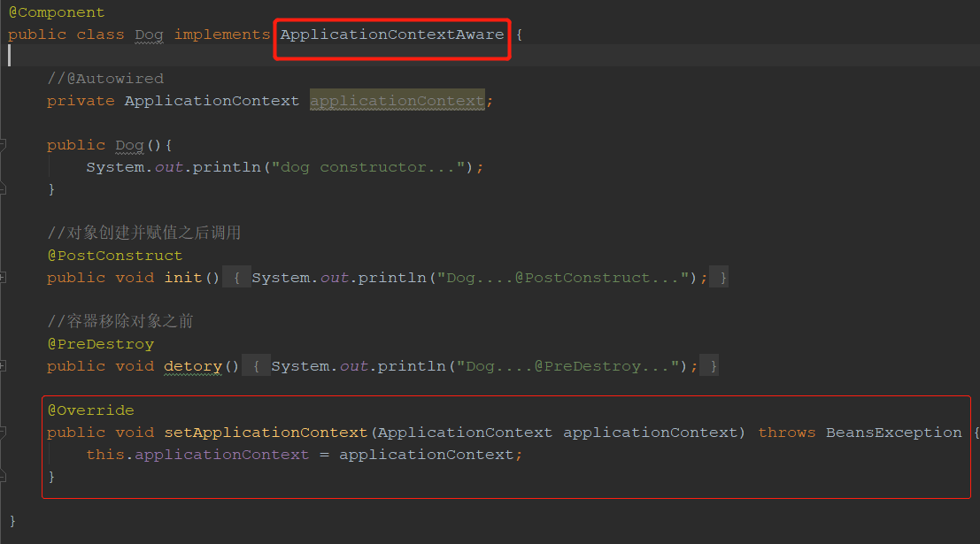Click ApplicationContext type in the private field line
The height and width of the screenshot is (544, 980).
tap(212, 101)
